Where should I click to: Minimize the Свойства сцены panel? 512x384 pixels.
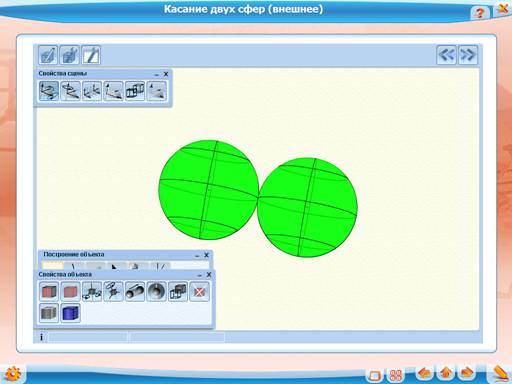tap(156, 74)
